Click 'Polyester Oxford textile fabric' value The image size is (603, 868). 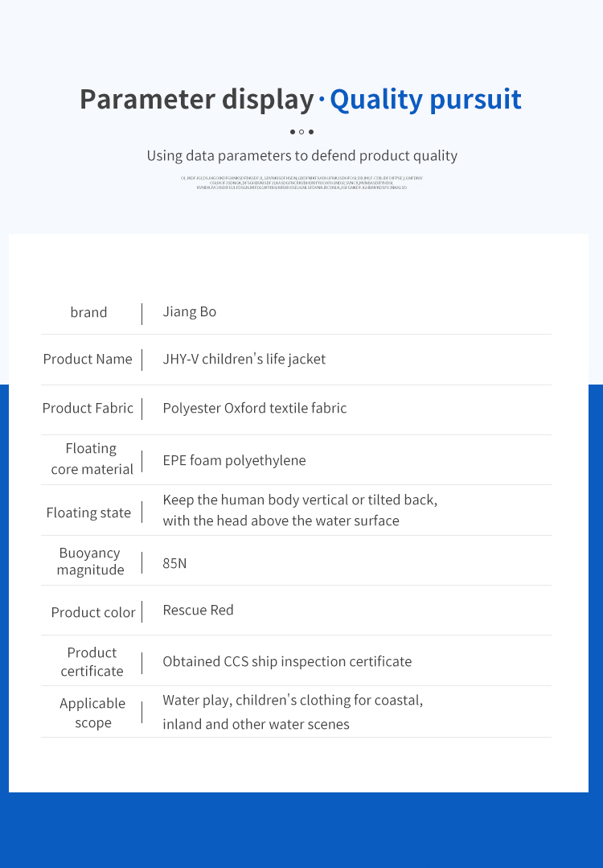coord(255,408)
